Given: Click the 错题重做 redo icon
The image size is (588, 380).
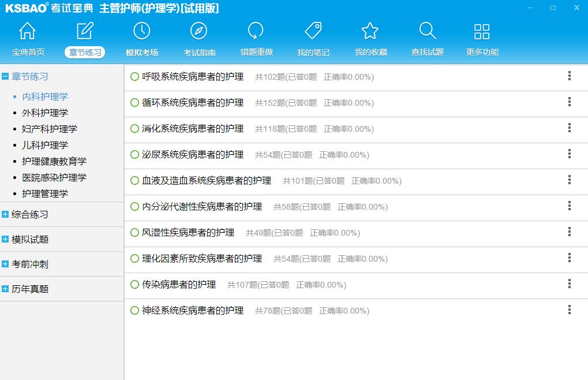Looking at the screenshot, I should click(x=256, y=31).
